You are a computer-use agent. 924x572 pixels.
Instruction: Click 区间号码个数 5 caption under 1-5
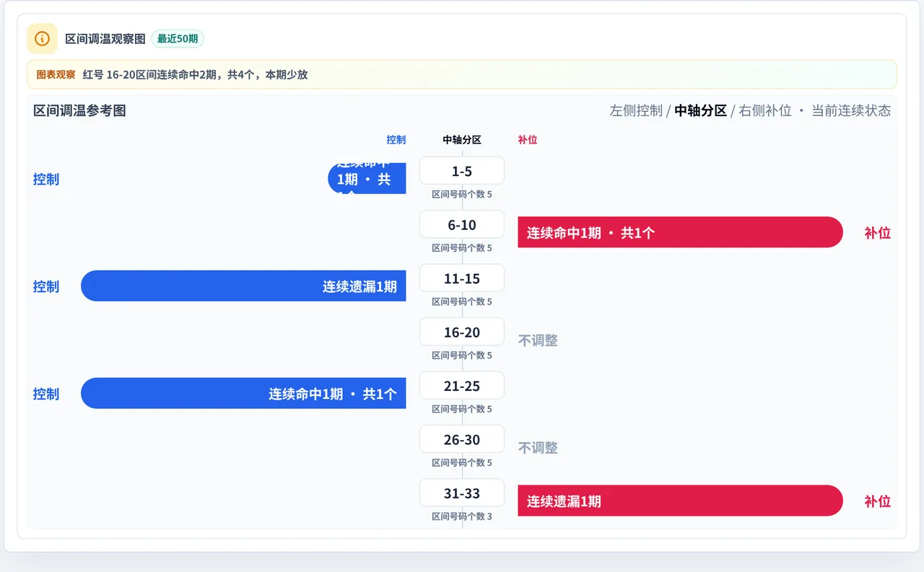(462, 194)
